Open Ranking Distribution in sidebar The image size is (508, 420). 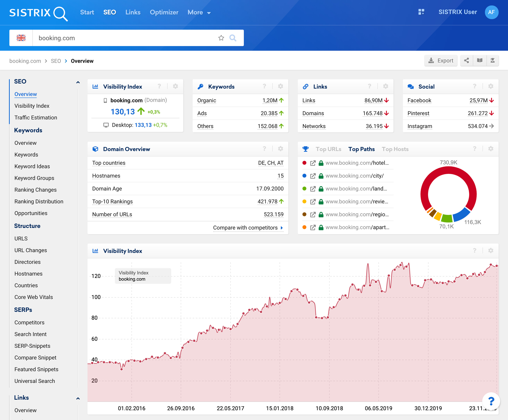39,202
